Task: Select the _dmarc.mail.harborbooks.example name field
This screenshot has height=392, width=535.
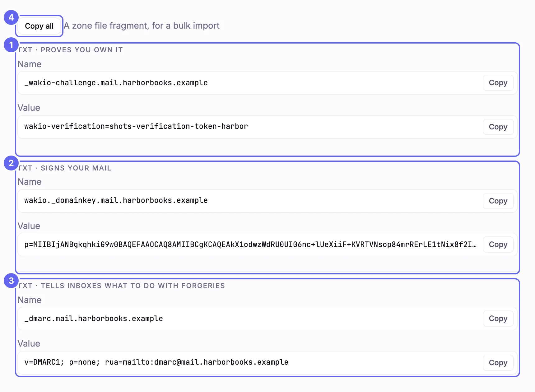Action: [x=267, y=319]
